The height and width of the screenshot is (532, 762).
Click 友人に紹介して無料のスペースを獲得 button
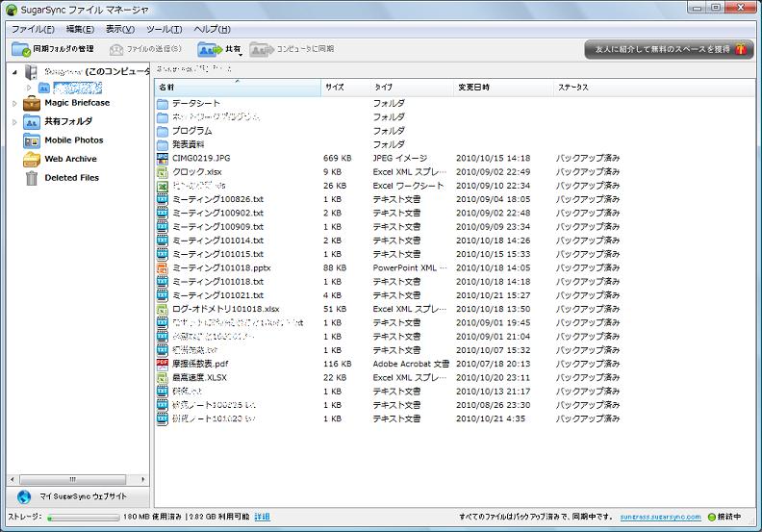click(669, 49)
